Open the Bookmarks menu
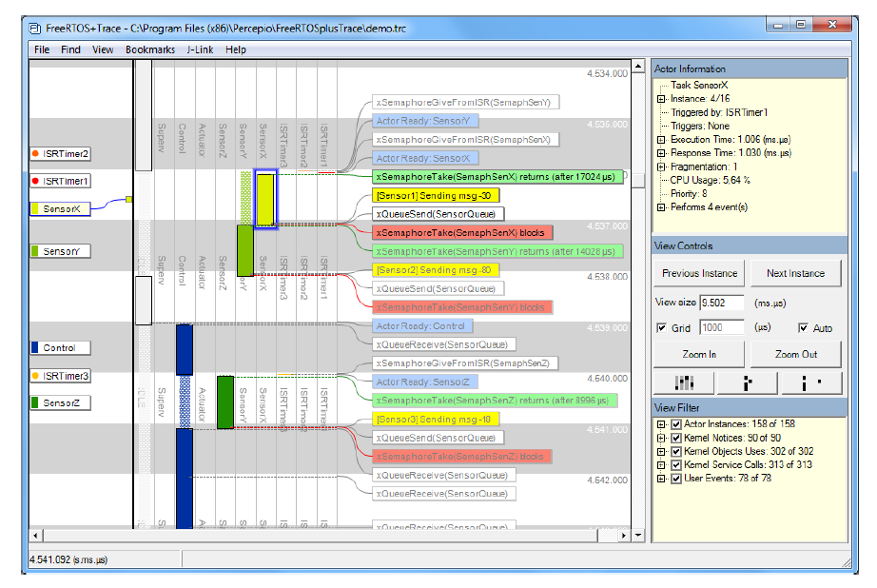This screenshot has height=588, width=877. 150,49
